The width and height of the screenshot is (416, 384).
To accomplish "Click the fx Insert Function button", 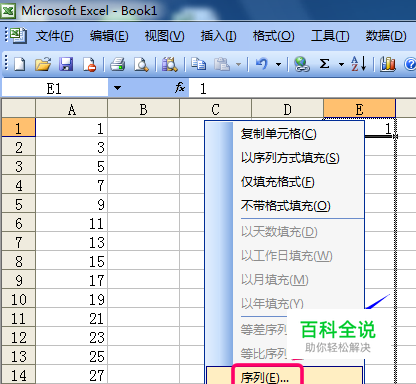I will [x=180, y=88].
